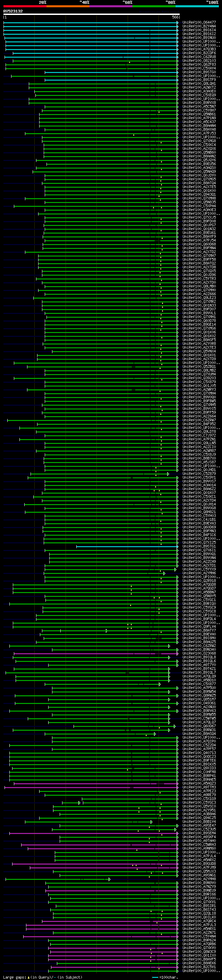Viewport: 222px width, 980px height.
Task: Select the UniRef100_Q7XMG8 label
Action: pyautogui.click(x=199, y=141)
